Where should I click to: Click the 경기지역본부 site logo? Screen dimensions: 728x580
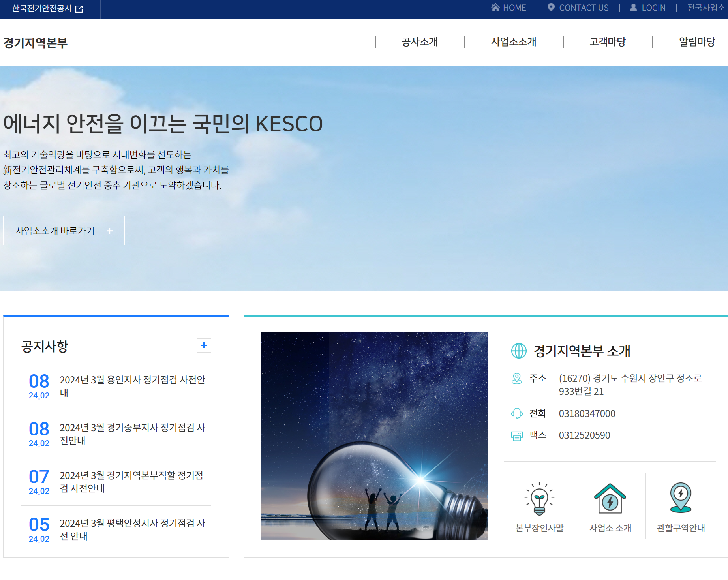36,42
